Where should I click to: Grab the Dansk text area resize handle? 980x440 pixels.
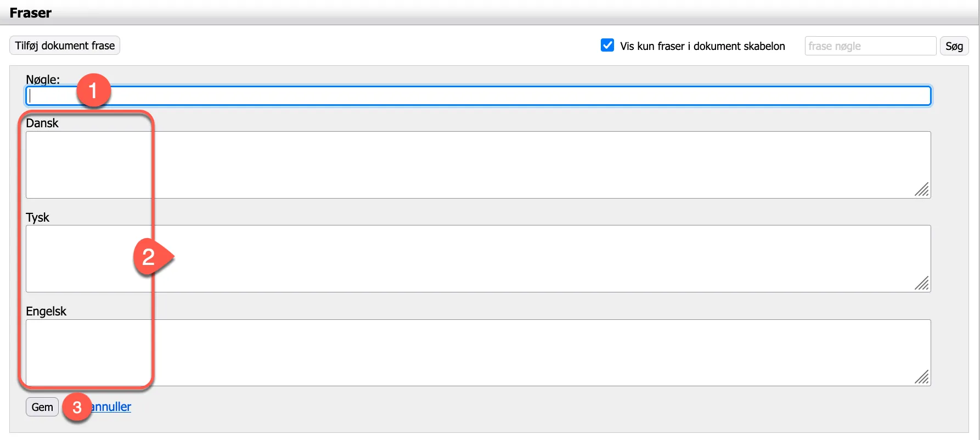coord(922,190)
